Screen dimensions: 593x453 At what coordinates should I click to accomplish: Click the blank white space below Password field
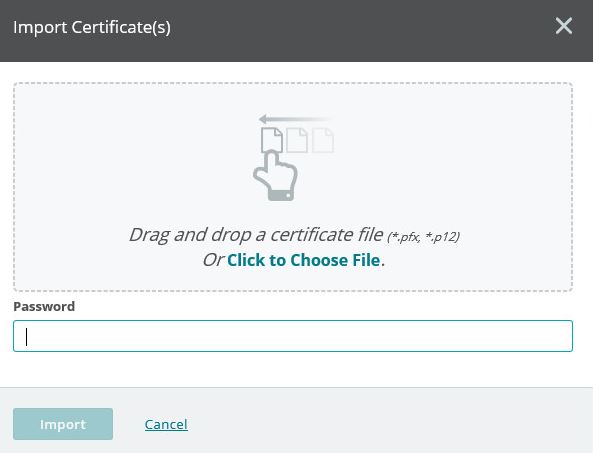click(x=295, y=369)
